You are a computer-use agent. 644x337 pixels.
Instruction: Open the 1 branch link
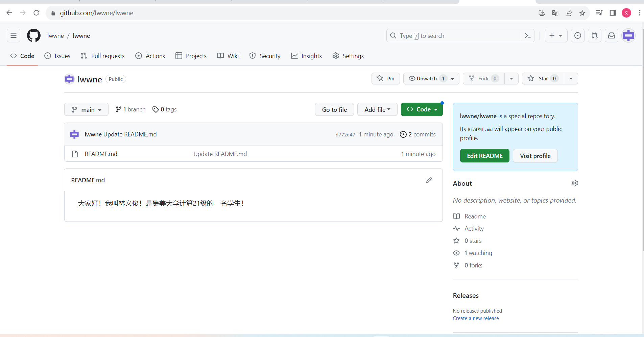(x=130, y=109)
